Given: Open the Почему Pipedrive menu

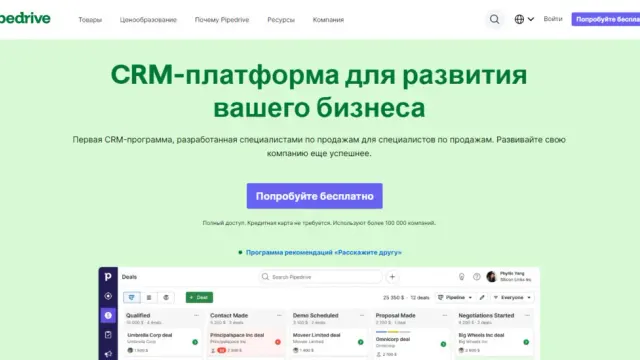Looking at the screenshot, I should click(x=222, y=20).
